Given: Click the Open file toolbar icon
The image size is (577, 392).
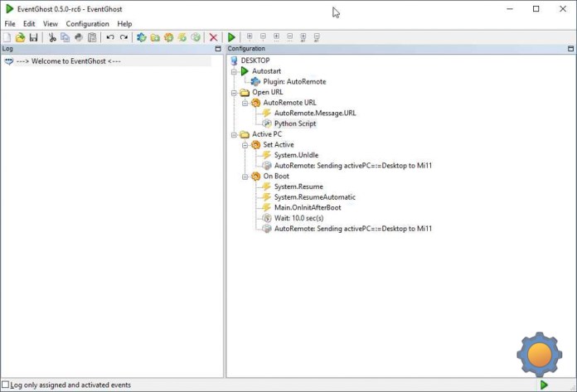Looking at the screenshot, I should click(20, 37).
